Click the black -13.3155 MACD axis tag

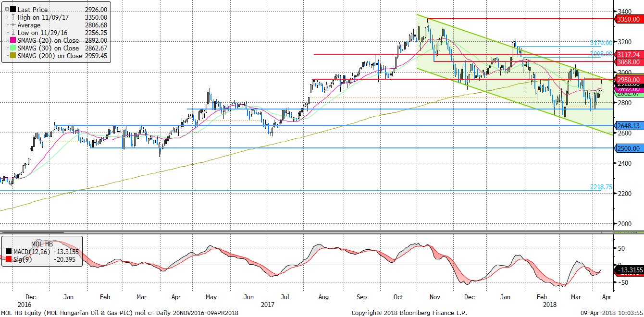tap(629, 270)
